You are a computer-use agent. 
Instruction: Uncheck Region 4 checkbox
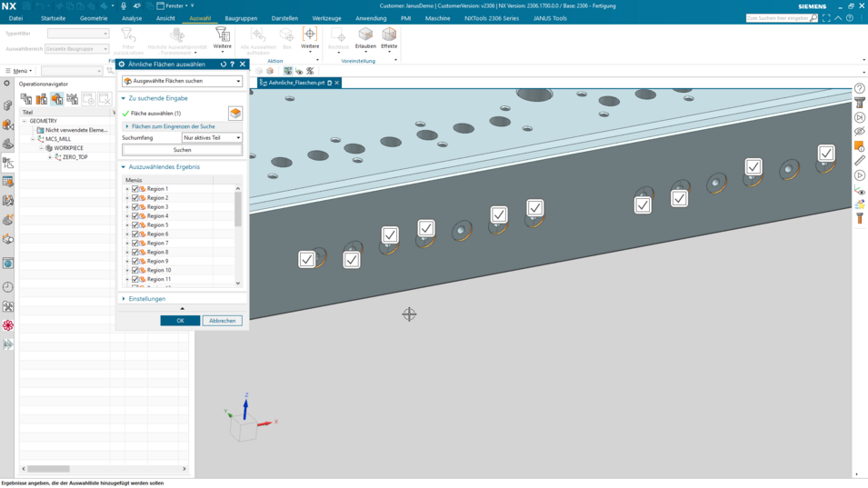pyautogui.click(x=135, y=215)
